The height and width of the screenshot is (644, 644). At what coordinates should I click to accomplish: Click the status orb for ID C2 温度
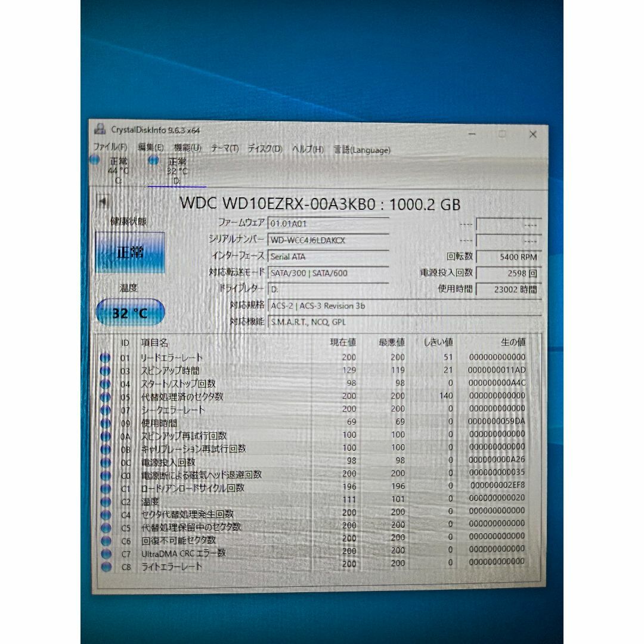(106, 501)
